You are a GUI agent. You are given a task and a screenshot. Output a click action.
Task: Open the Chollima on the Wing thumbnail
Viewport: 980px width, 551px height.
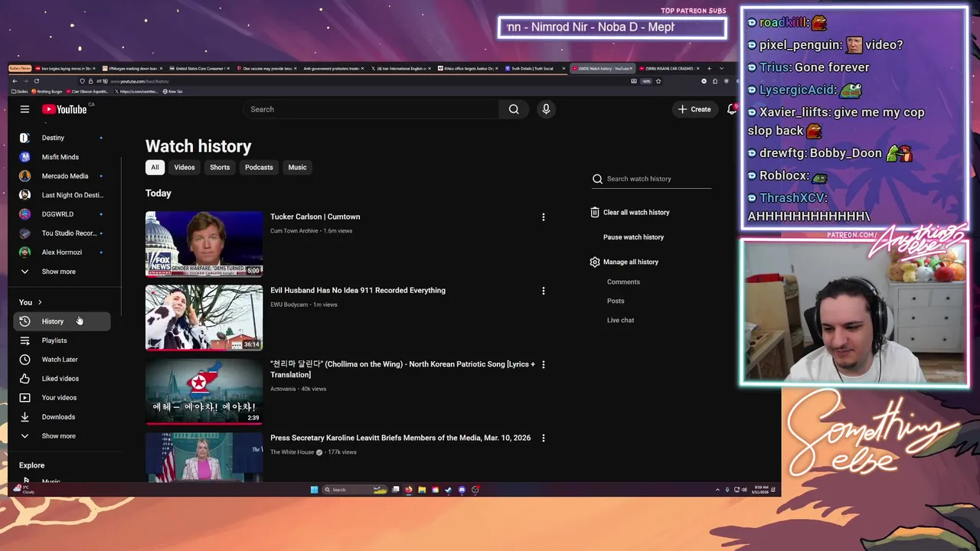pos(204,391)
